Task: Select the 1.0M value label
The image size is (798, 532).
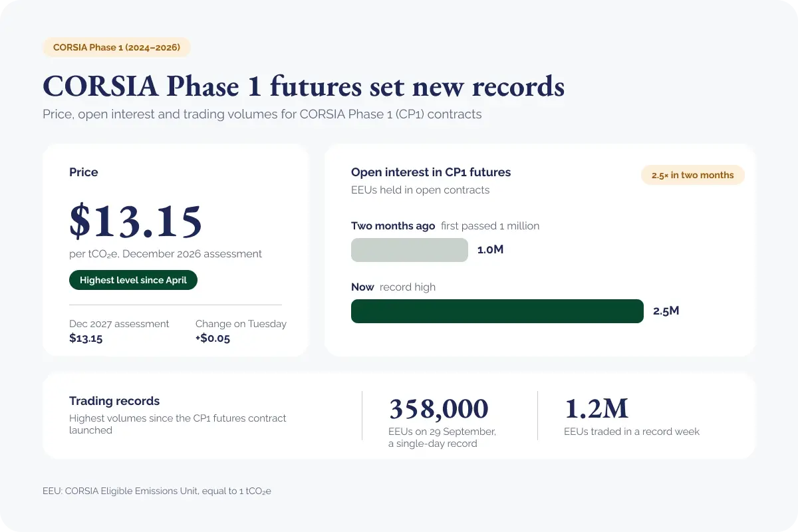Action: click(491, 250)
